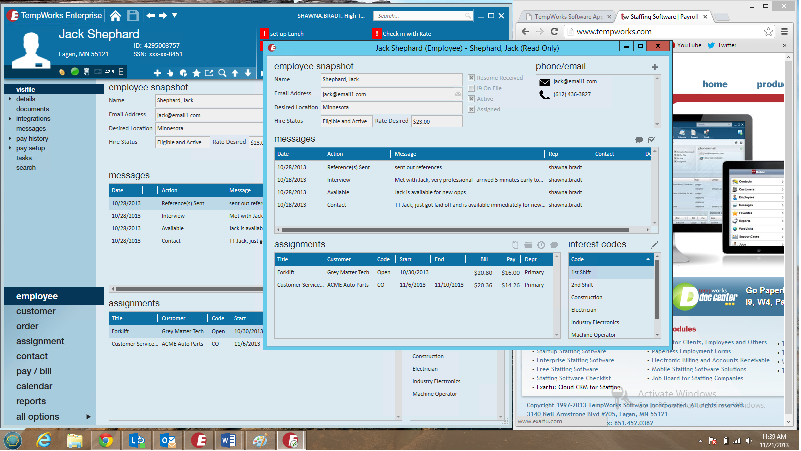
Task: Click the up arrow icon in header toolbar
Action: 235,74
